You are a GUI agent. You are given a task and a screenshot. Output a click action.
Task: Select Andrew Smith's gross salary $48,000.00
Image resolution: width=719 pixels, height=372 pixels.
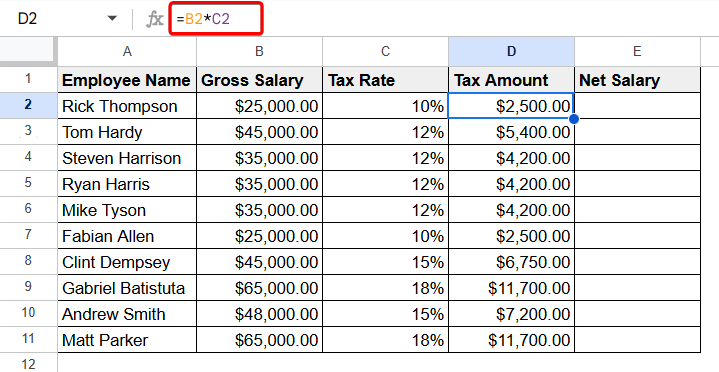260,314
